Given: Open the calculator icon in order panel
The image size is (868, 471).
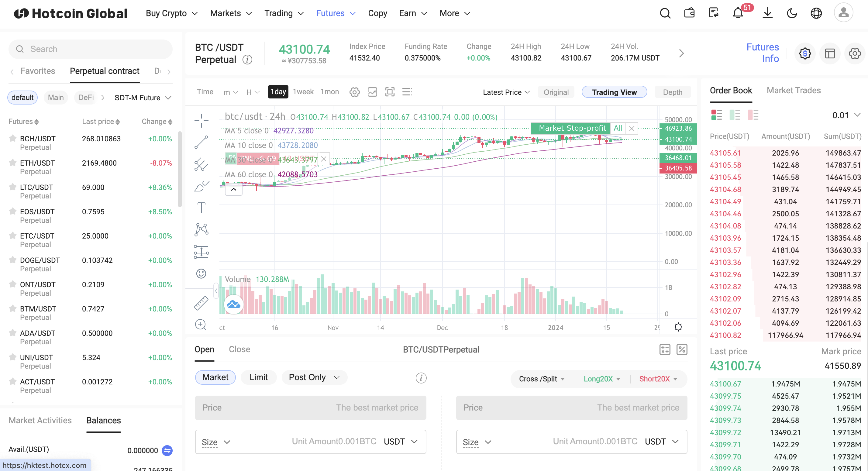Looking at the screenshot, I should click(665, 349).
